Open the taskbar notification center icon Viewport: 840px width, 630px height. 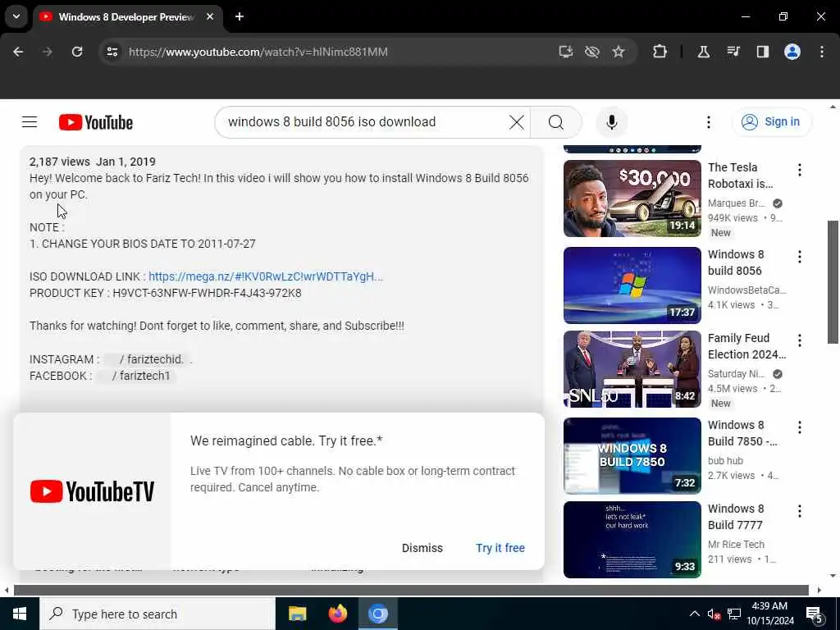tap(815, 615)
